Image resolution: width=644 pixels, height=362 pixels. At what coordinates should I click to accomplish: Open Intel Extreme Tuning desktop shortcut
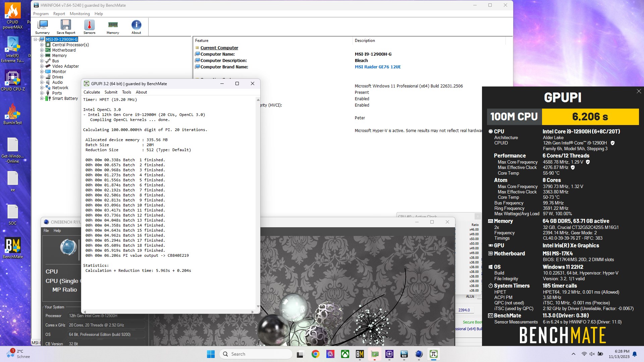click(x=13, y=50)
